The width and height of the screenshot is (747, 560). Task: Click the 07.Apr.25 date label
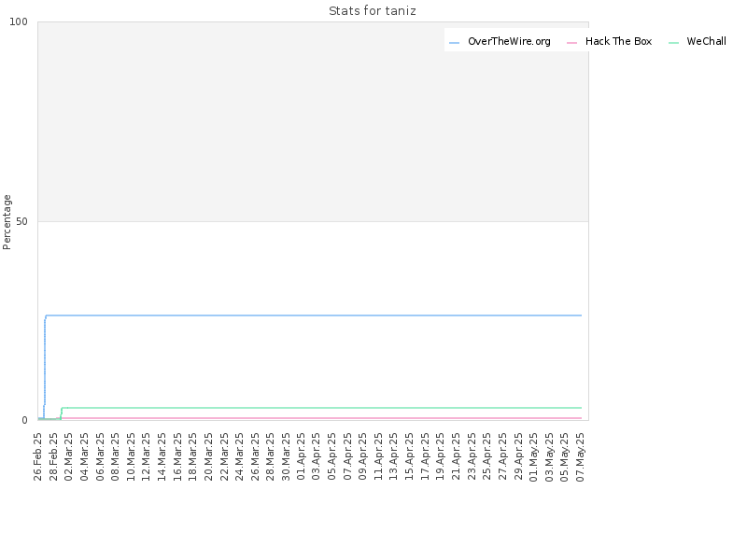coord(347,456)
